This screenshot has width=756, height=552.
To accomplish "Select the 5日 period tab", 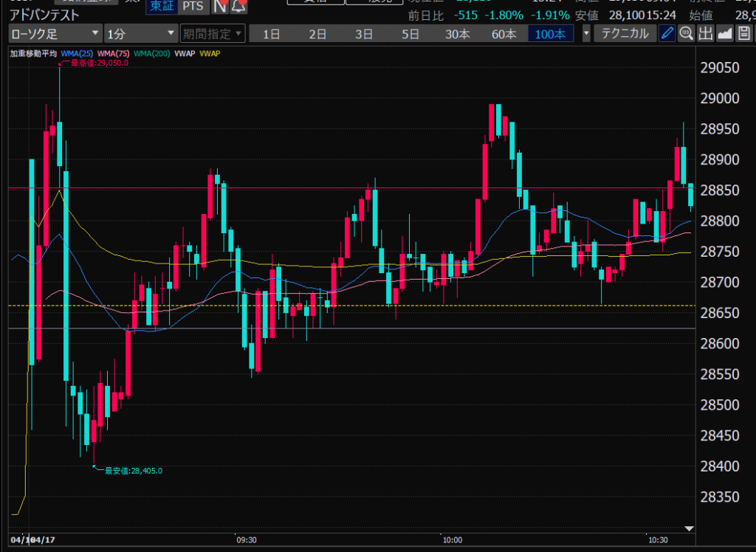I will tap(410, 33).
